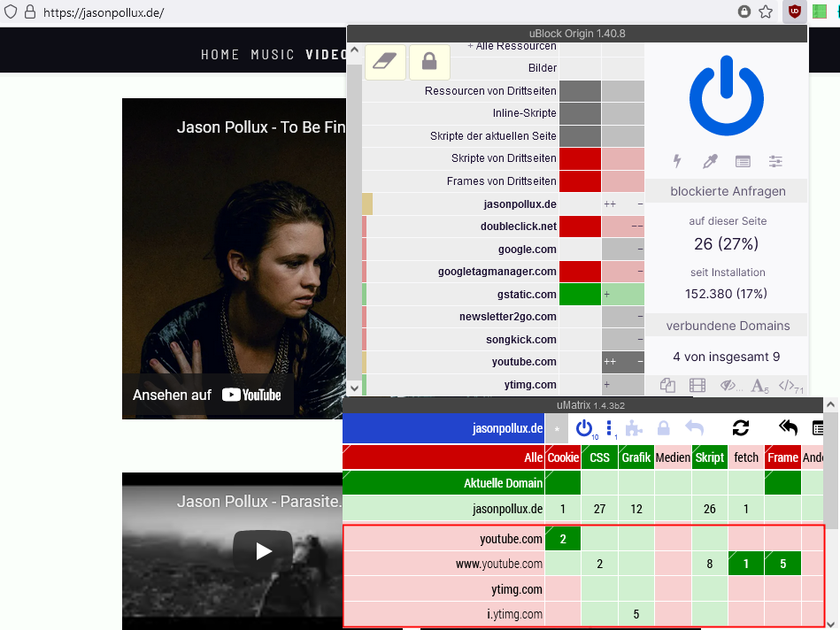Click the eraser icon to revert uBlock rules
The width and height of the screenshot is (840, 630).
click(385, 62)
